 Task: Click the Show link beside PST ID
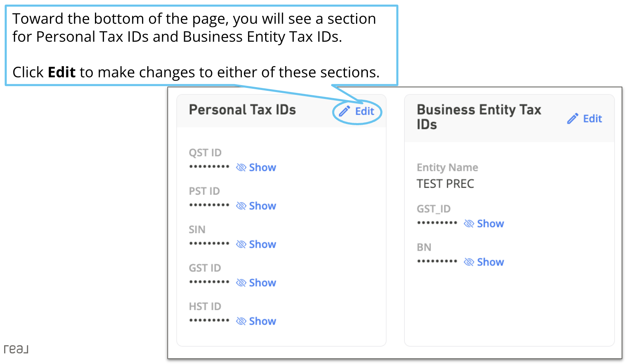point(262,205)
